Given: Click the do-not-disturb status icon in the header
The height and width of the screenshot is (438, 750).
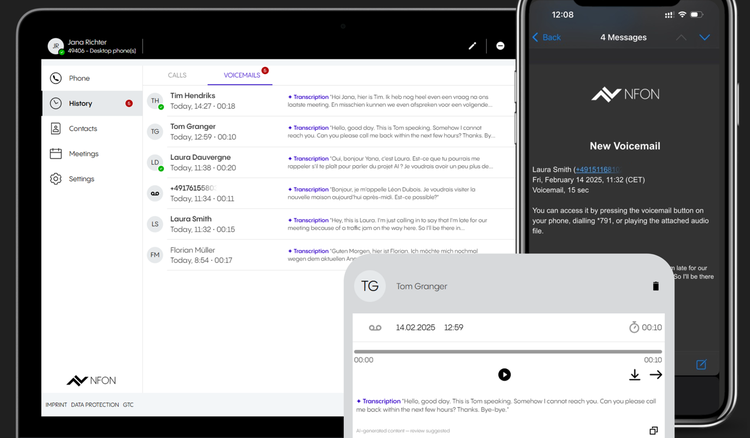Looking at the screenshot, I should pyautogui.click(x=500, y=46).
